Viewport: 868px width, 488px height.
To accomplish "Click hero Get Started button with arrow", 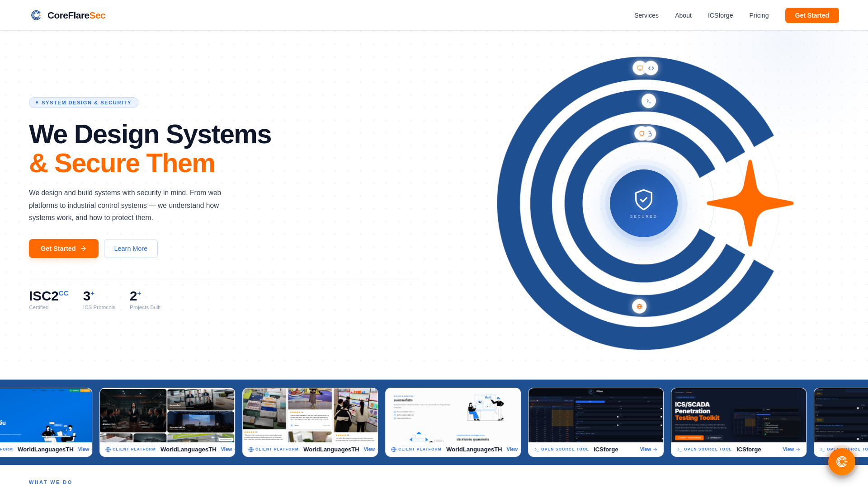I will point(64,249).
